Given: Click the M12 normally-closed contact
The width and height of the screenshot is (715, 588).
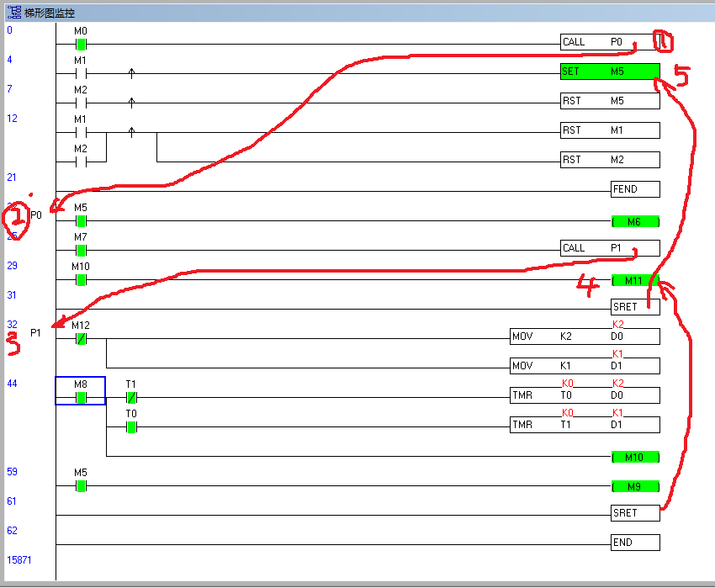Looking at the screenshot, I should 81,339.
